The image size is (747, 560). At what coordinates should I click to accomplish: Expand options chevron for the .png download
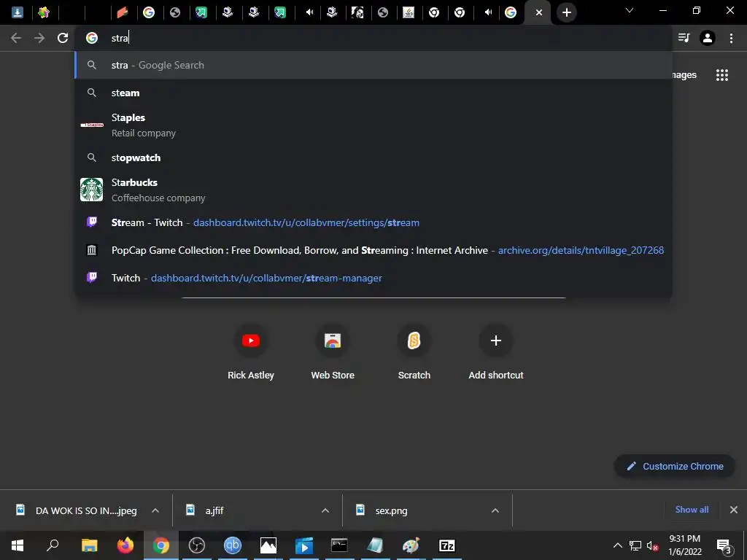click(495, 510)
